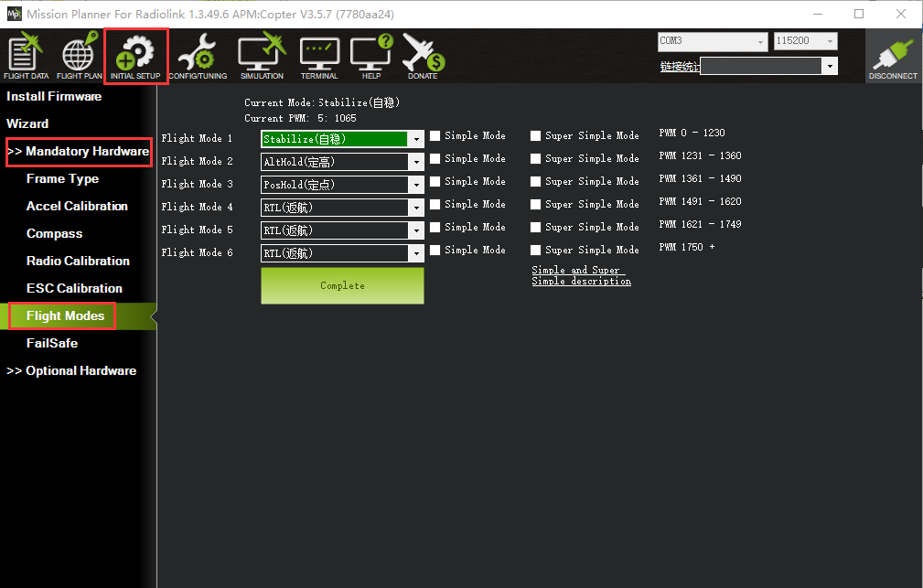This screenshot has width=923, height=588.
Task: Open Config/Tuning wrench icon
Action: pyautogui.click(x=198, y=55)
